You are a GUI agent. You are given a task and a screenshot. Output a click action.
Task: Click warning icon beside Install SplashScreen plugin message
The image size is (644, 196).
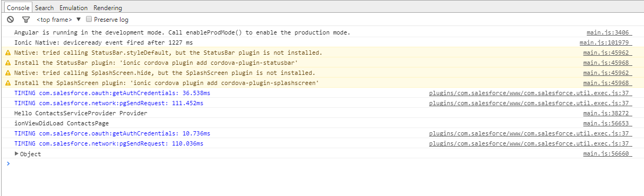(7, 83)
